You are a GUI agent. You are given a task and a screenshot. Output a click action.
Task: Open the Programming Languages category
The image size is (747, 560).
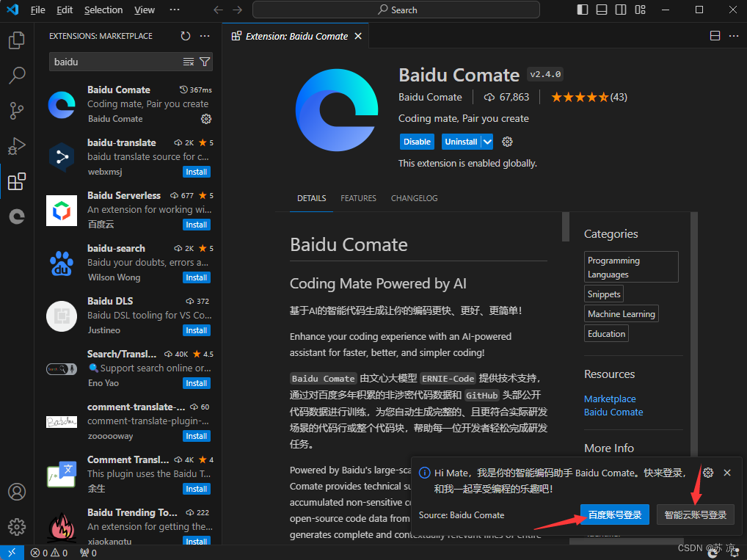631,267
